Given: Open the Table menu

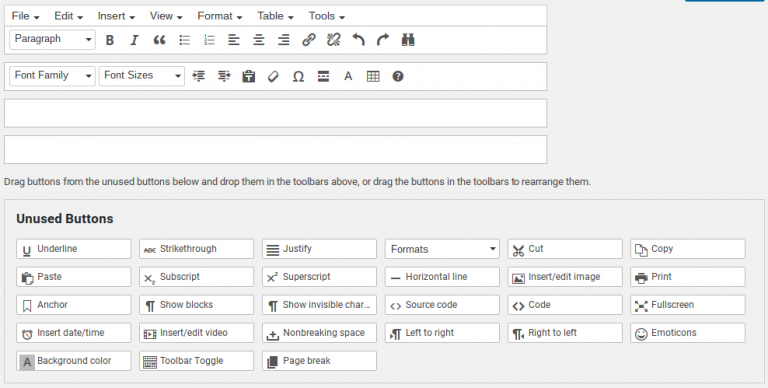Looking at the screenshot, I should (x=275, y=16).
